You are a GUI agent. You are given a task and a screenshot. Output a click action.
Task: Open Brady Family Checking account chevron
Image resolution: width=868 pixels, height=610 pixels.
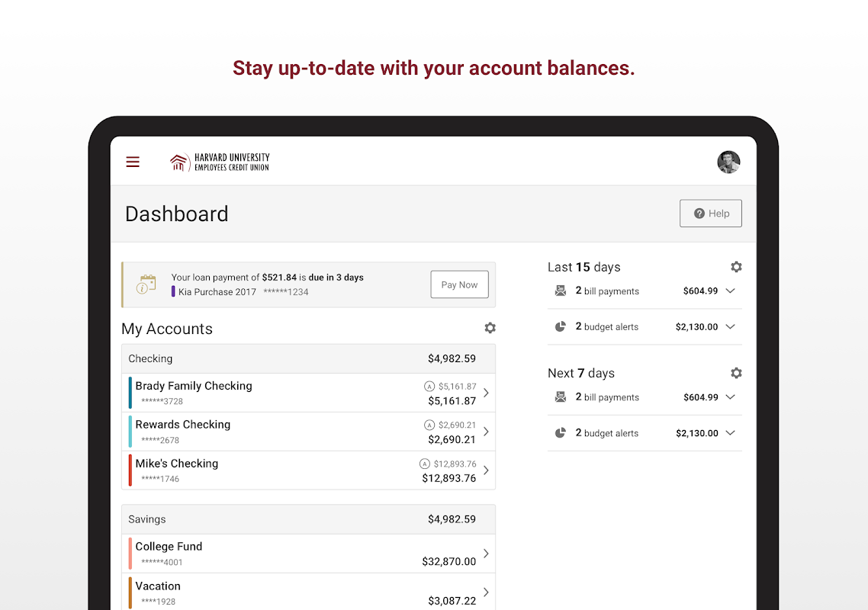click(486, 393)
